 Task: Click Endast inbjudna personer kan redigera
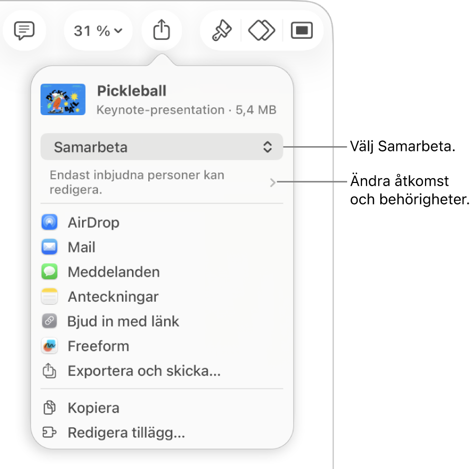pos(137,182)
